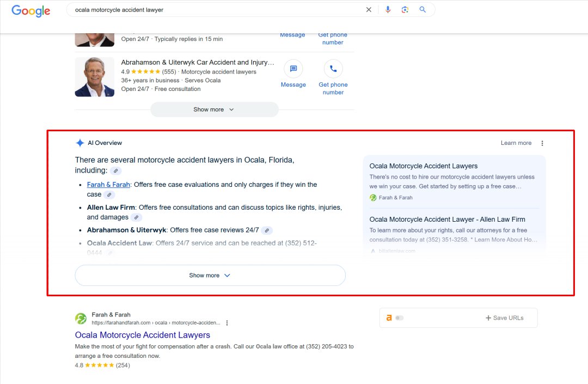Click Save URLs button
Image resolution: width=588 pixels, height=384 pixels.
pyautogui.click(x=504, y=318)
